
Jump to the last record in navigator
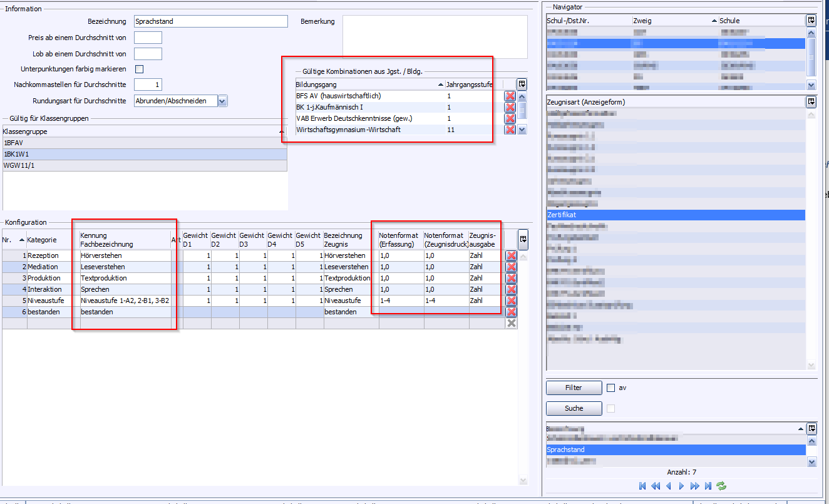click(x=708, y=486)
